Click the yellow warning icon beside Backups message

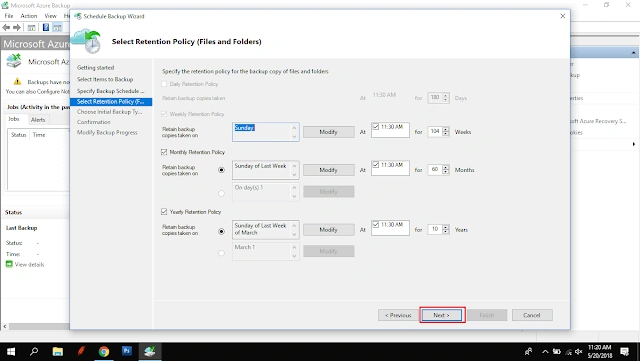(17, 82)
